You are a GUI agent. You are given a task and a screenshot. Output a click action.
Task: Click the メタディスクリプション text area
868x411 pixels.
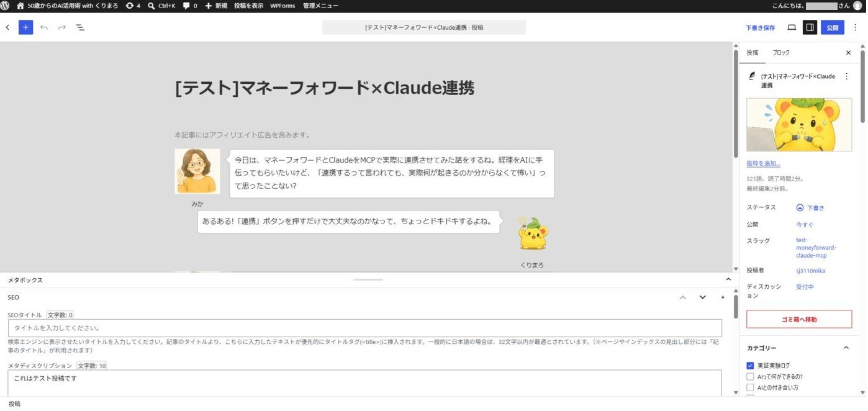click(365, 383)
